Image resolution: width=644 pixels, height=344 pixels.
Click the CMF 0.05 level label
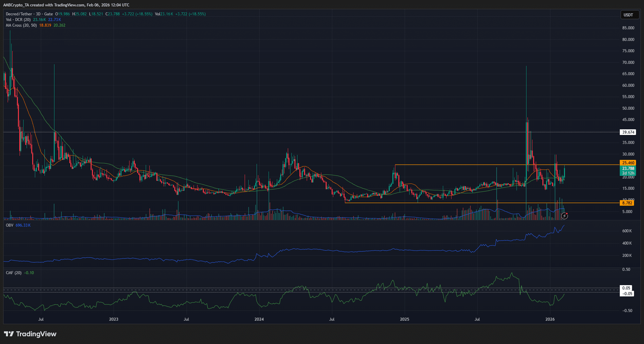click(x=626, y=288)
